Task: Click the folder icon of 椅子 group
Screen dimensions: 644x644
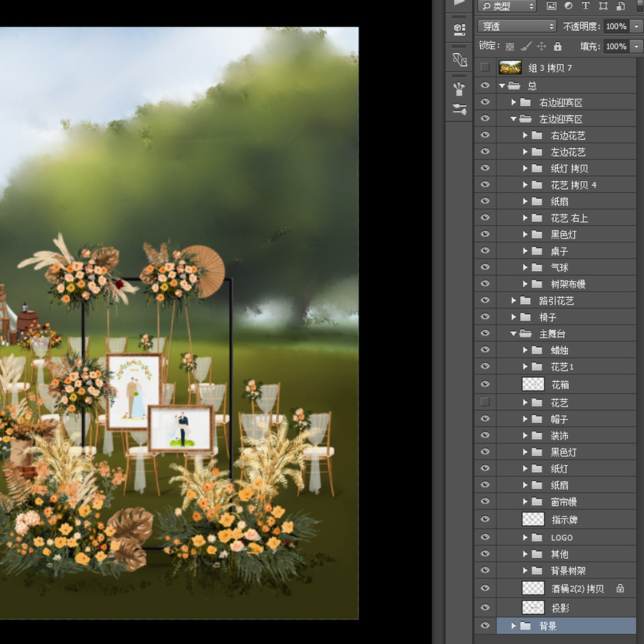Action: point(525,317)
